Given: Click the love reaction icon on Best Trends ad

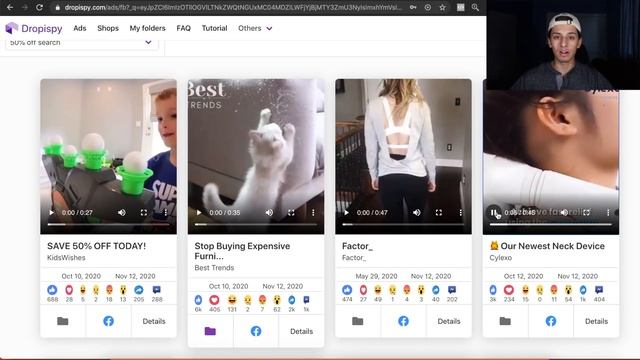Looking at the screenshot, I should (x=214, y=300).
